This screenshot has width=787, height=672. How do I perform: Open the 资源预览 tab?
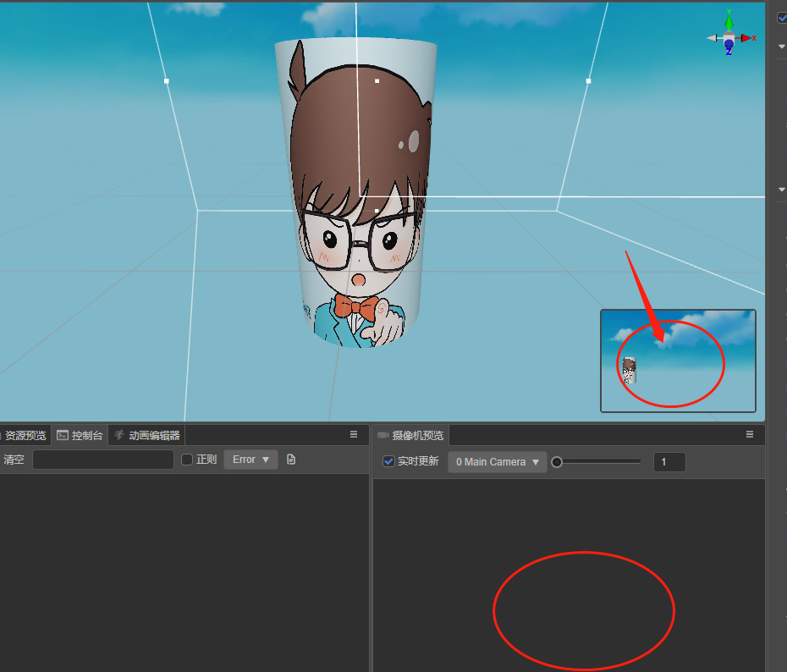coord(25,435)
